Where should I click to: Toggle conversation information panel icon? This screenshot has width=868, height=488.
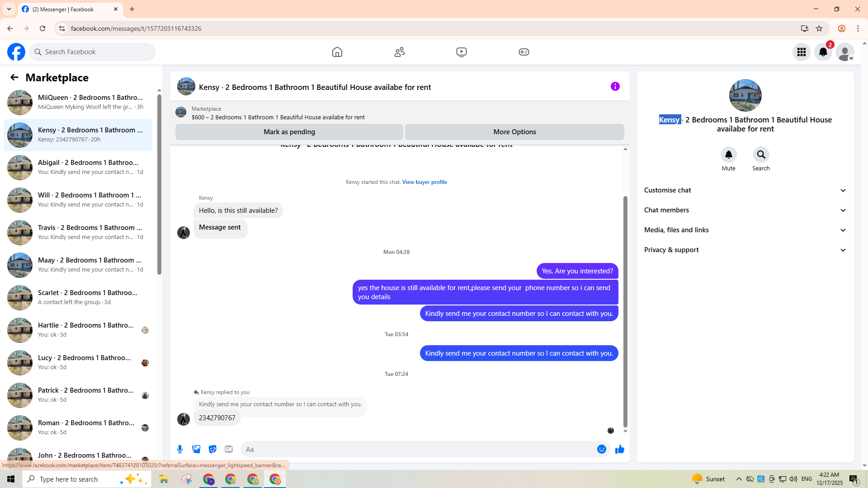click(x=615, y=86)
